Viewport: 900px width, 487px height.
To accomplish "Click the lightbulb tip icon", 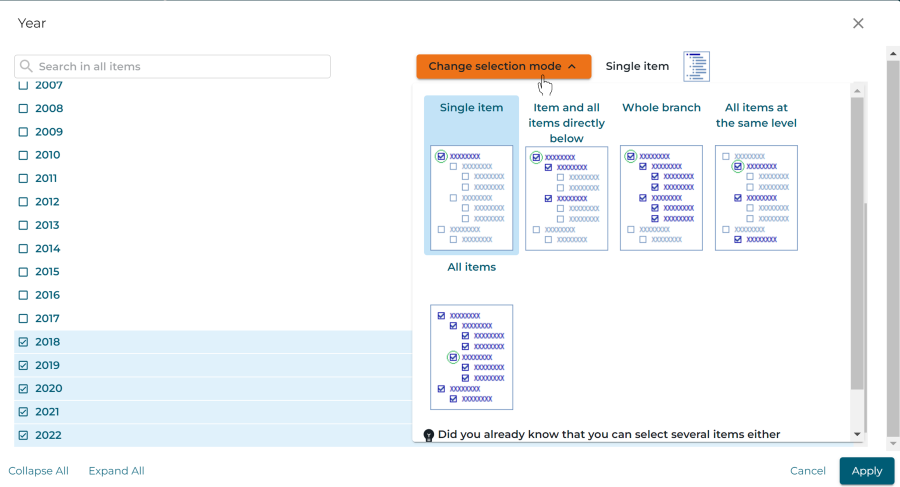I will pyautogui.click(x=429, y=435).
